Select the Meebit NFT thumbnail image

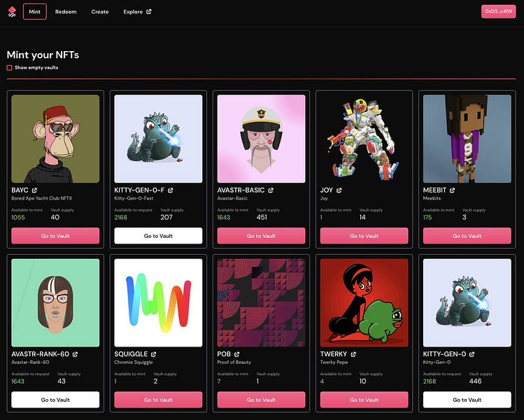click(467, 139)
